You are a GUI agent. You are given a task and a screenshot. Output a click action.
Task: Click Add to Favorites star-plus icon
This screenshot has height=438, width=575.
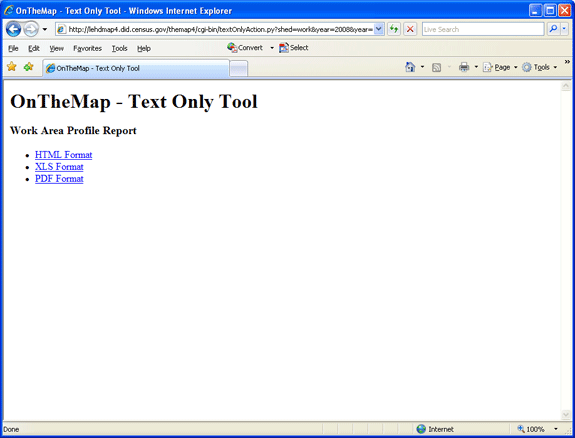pyautogui.click(x=28, y=67)
